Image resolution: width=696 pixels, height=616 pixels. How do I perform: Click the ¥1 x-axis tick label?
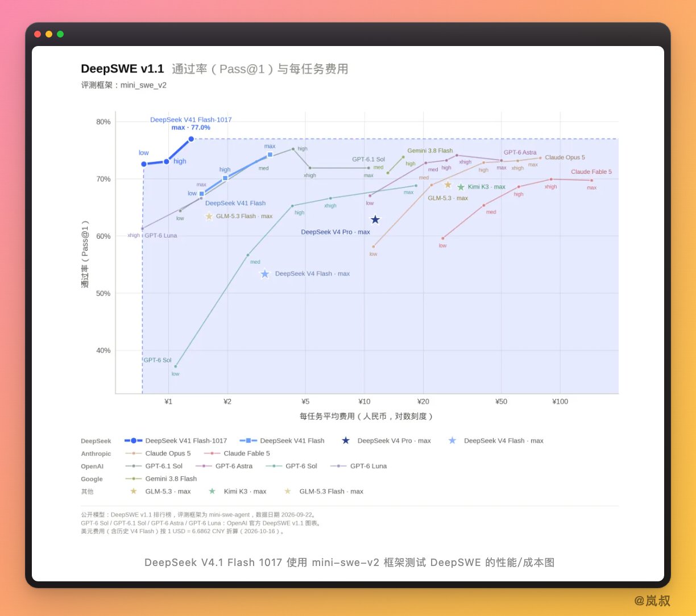[x=168, y=402]
